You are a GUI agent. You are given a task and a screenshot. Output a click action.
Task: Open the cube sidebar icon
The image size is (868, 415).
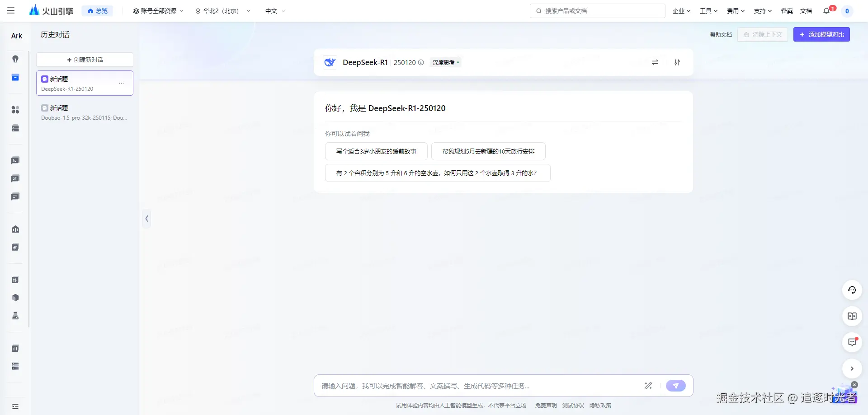pos(15,298)
